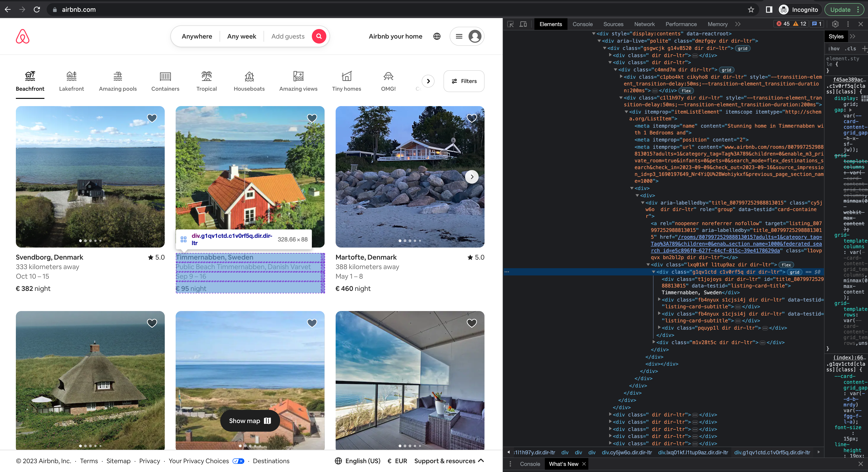Viewport: 868px width, 472px height.
Task: Expand the pquyp1l div node
Action: 659,327
